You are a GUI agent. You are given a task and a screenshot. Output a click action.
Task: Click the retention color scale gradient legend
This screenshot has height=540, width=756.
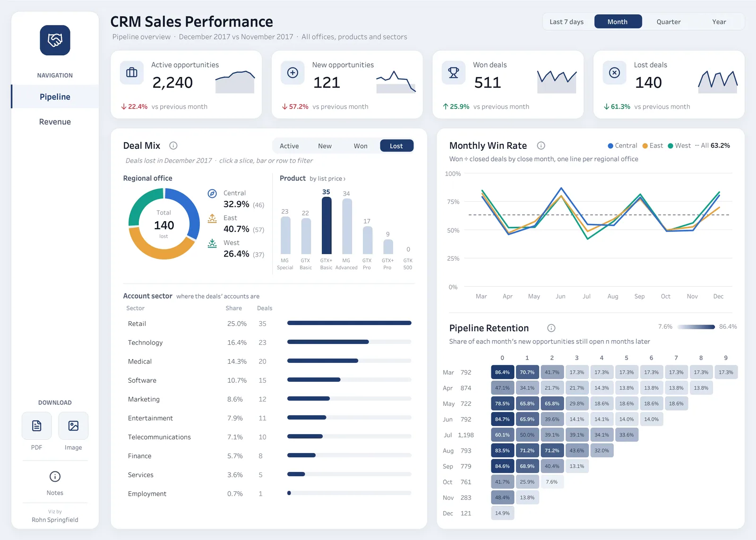coord(697,327)
